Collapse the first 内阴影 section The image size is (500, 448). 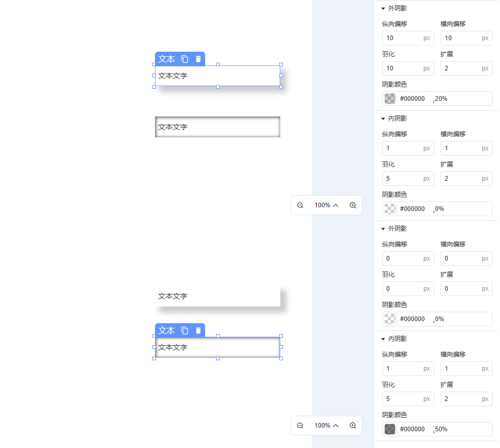[x=383, y=119]
